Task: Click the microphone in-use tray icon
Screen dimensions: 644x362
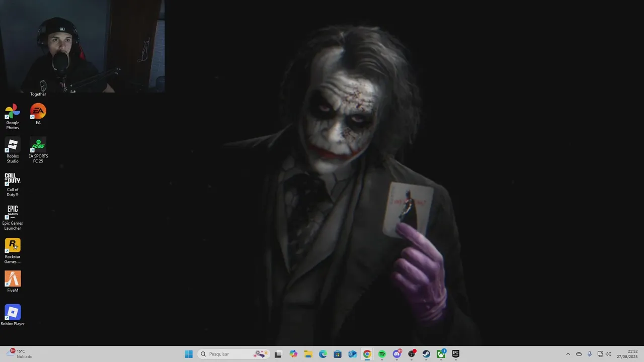Action: (590, 354)
